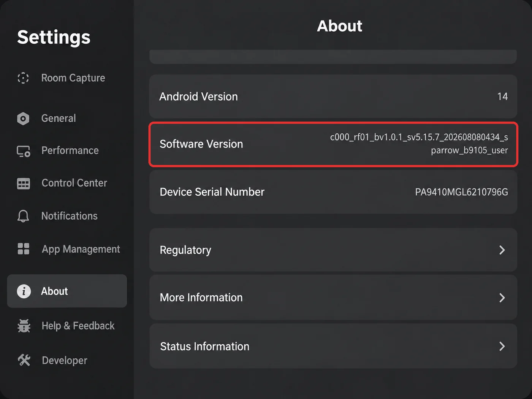
Task: Click the software version string c000_rf01_bv1.0.1
Action: [419, 144]
